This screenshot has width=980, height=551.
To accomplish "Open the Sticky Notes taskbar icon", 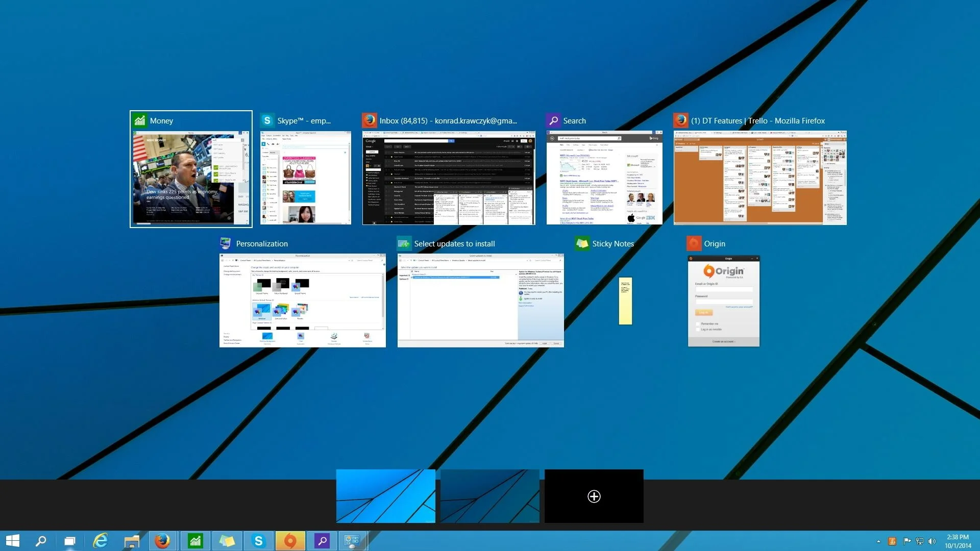I will (227, 541).
